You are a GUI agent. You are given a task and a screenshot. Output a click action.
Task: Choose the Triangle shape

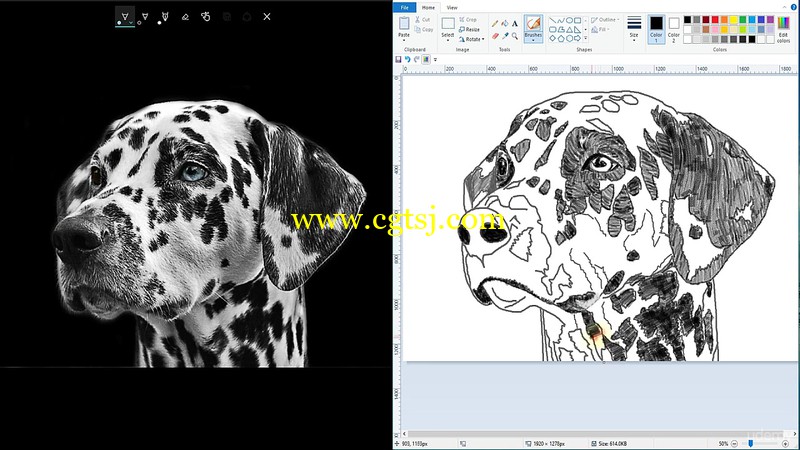point(569,30)
